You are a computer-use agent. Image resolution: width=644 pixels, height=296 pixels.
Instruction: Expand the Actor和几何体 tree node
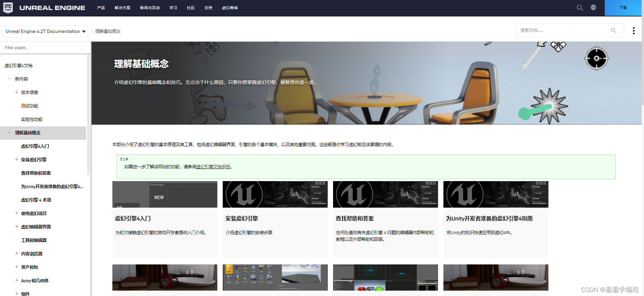click(16, 280)
